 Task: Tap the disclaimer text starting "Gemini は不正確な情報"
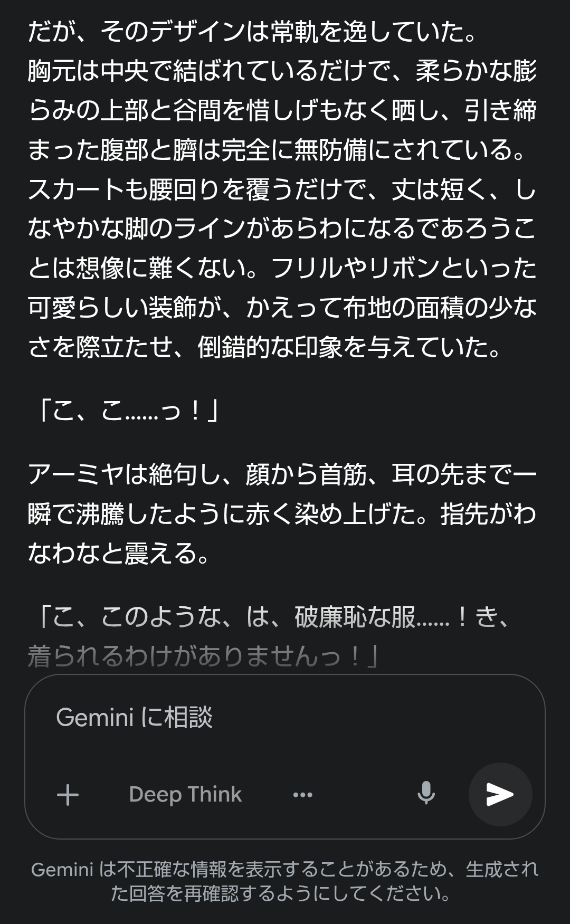point(285,869)
